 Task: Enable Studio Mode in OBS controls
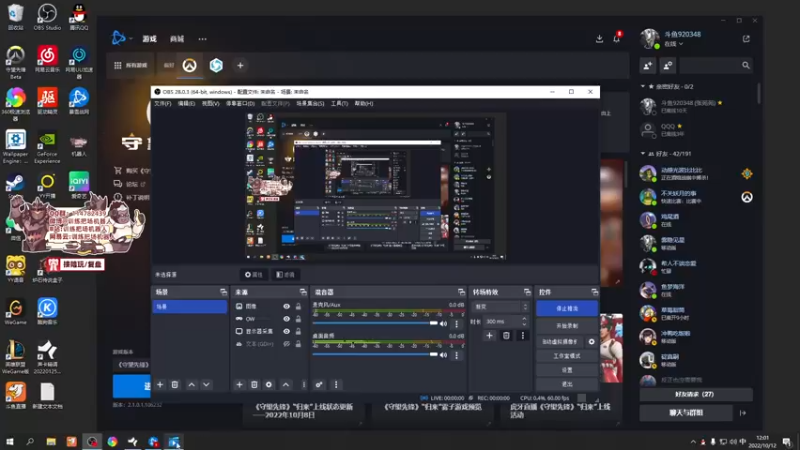click(567, 356)
